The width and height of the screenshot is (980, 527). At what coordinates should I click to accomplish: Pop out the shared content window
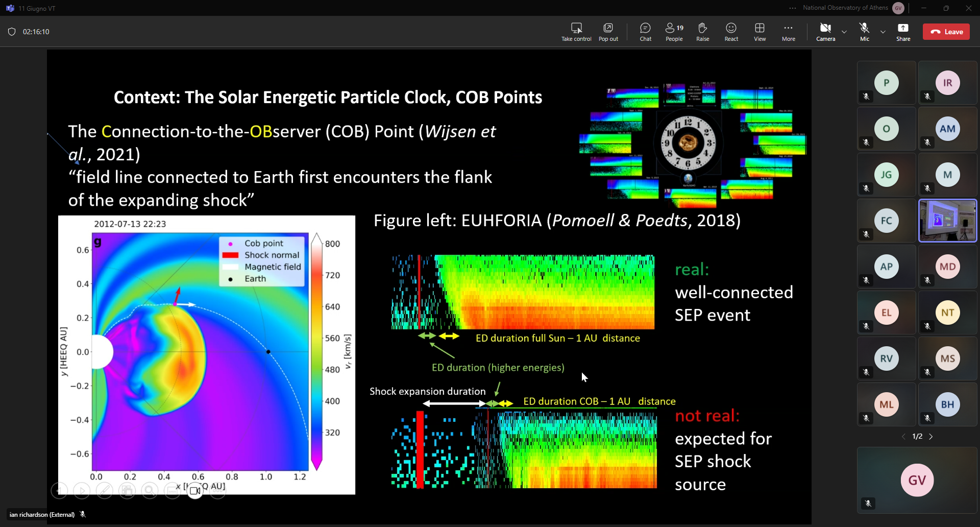(x=608, y=32)
